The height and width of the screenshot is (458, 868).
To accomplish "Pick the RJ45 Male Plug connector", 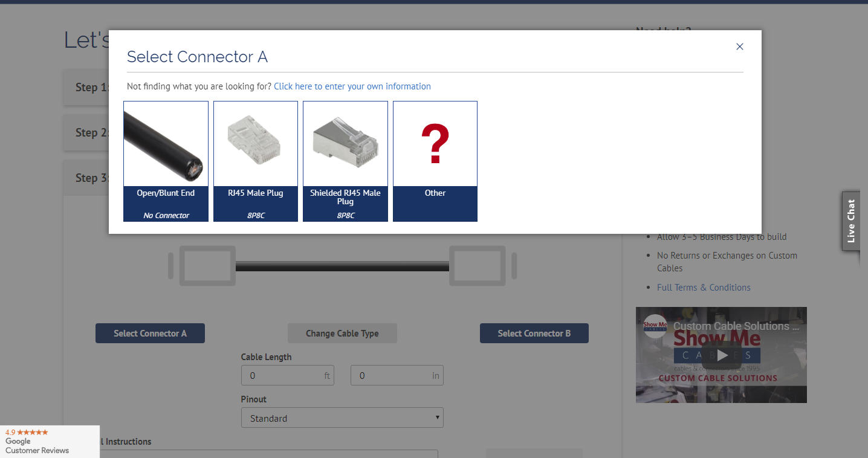I will 256,161.
